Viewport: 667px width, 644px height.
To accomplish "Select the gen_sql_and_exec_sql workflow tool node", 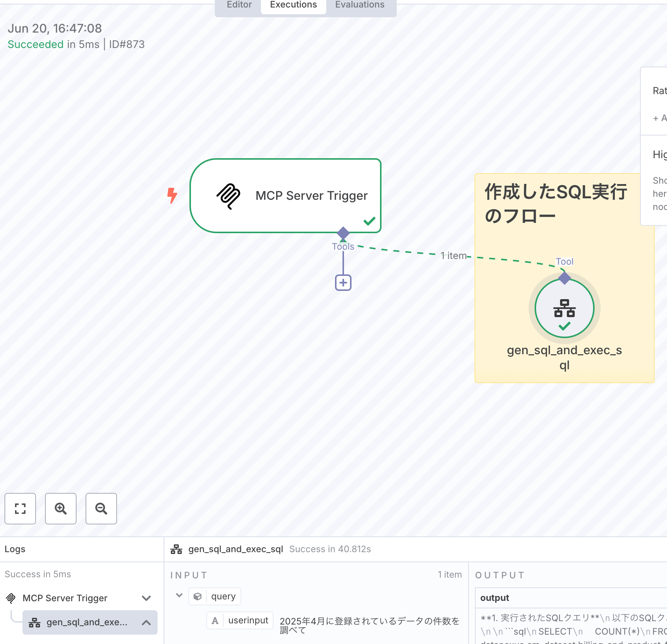I will tap(565, 309).
